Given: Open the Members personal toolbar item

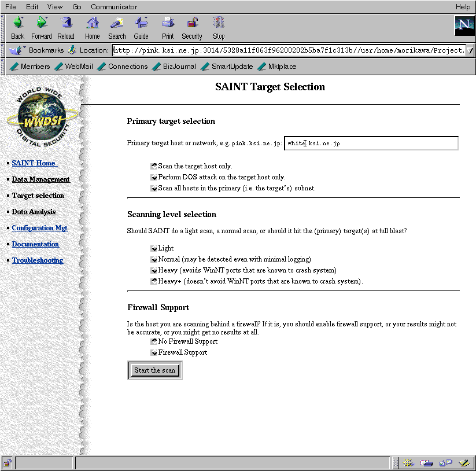Looking at the screenshot, I should 29,67.
